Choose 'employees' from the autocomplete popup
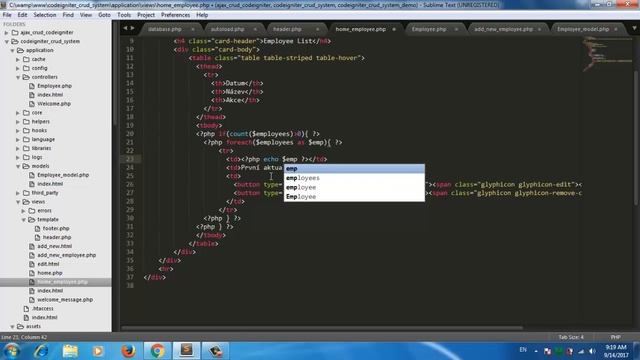Viewport: 640px width, 360px height. (354, 178)
